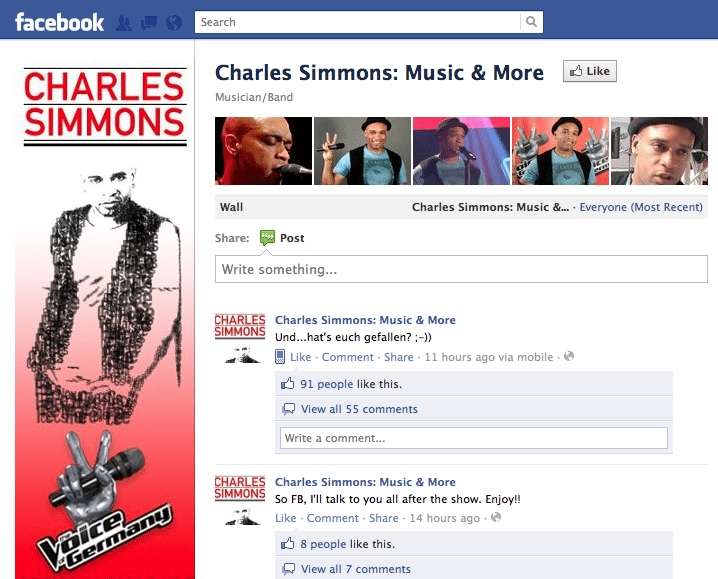Click the facebook logo
Viewport: 718px width, 579px height.
click(60, 22)
